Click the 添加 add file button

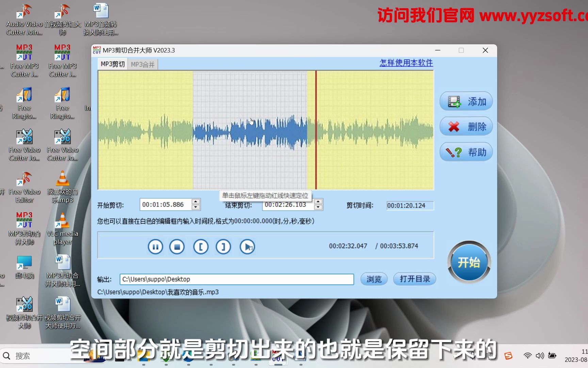(x=466, y=101)
